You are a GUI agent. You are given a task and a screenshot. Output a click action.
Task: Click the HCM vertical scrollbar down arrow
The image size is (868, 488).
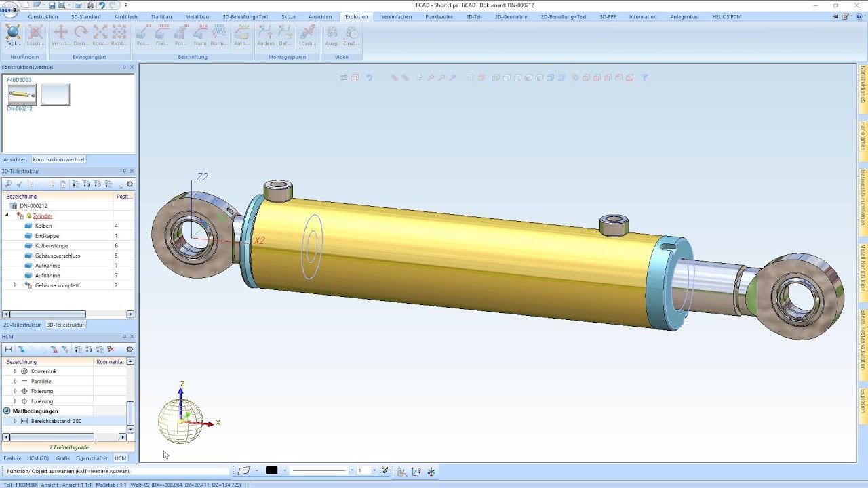[131, 430]
